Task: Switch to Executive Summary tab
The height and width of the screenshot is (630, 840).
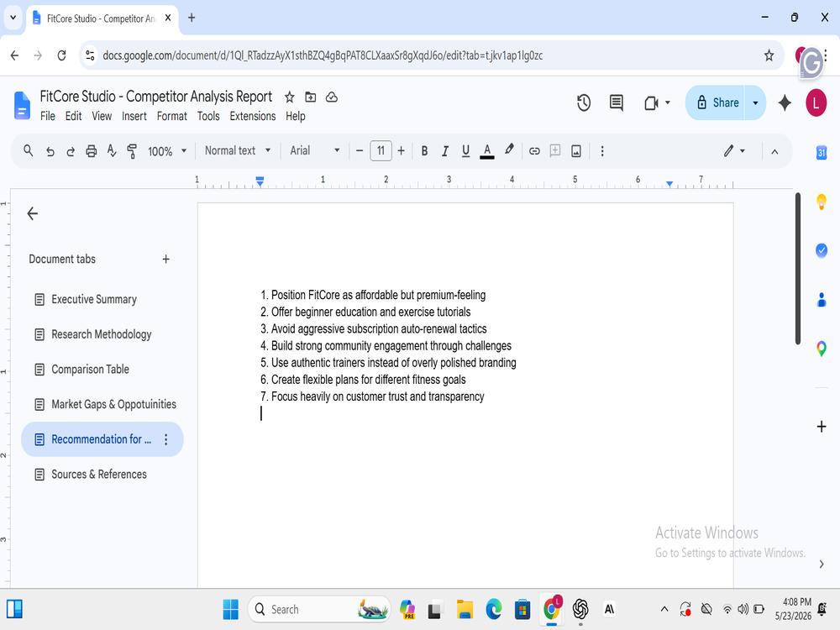Action: [x=94, y=300]
